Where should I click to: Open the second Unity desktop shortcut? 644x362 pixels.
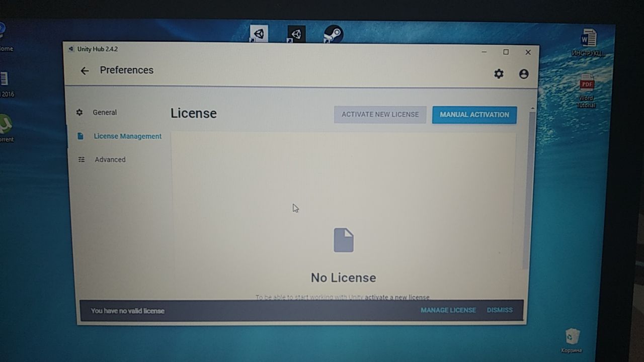coord(296,34)
